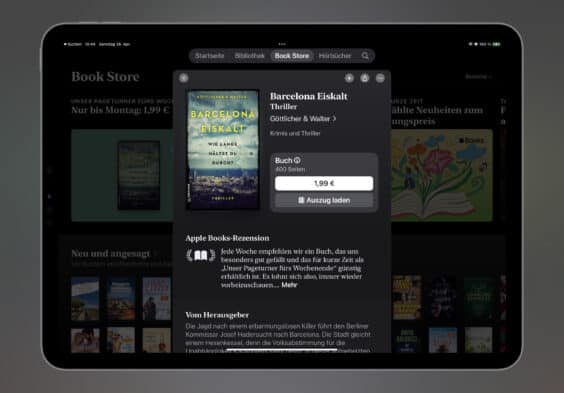Open the Bereiche dropdown beside the Book Store heading
The width and height of the screenshot is (564, 393).
pos(478,77)
